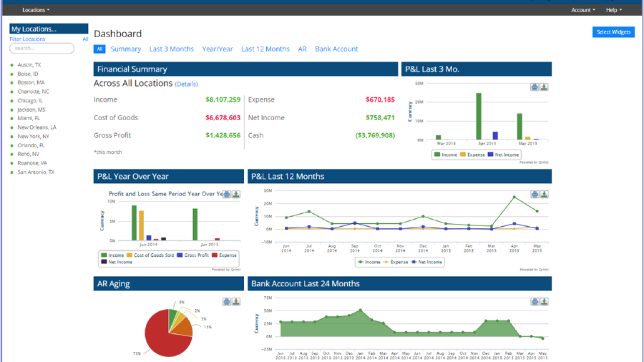Image resolution: width=644 pixels, height=362 pixels.
Task: Open the Help dropdown menu
Action: [x=613, y=10]
